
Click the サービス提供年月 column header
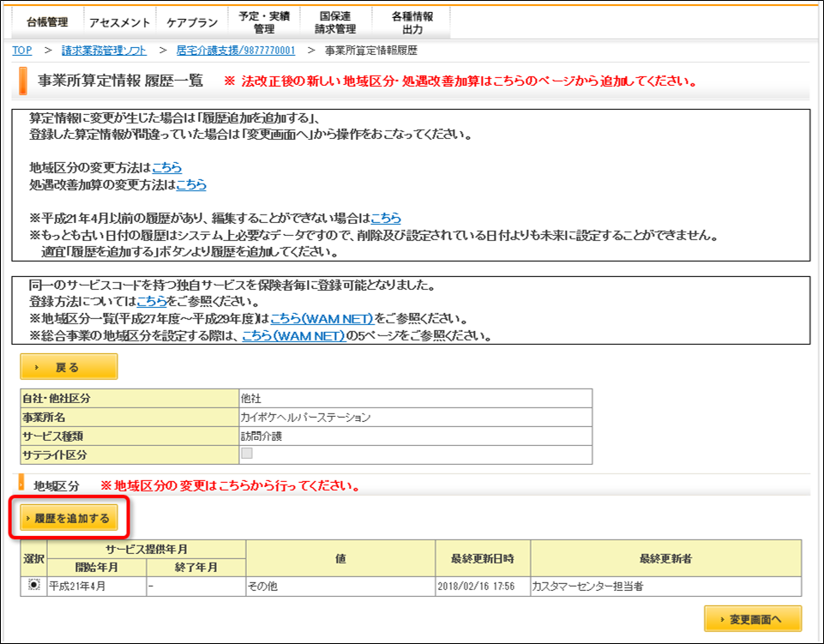click(x=147, y=550)
